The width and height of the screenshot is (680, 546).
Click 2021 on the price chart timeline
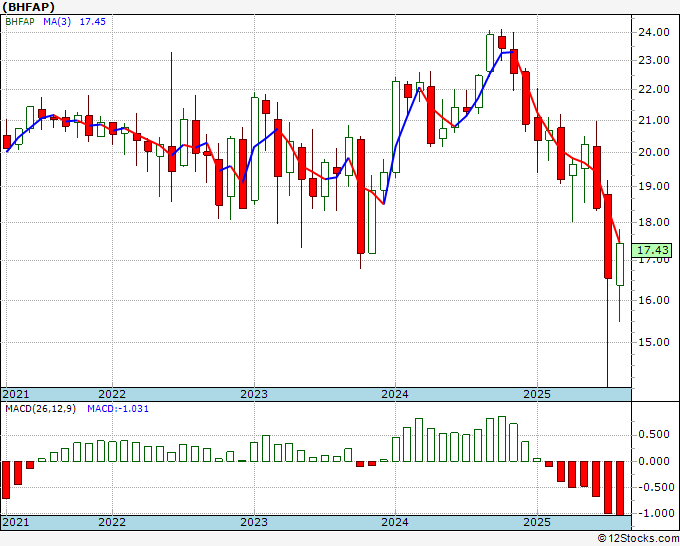(16, 394)
